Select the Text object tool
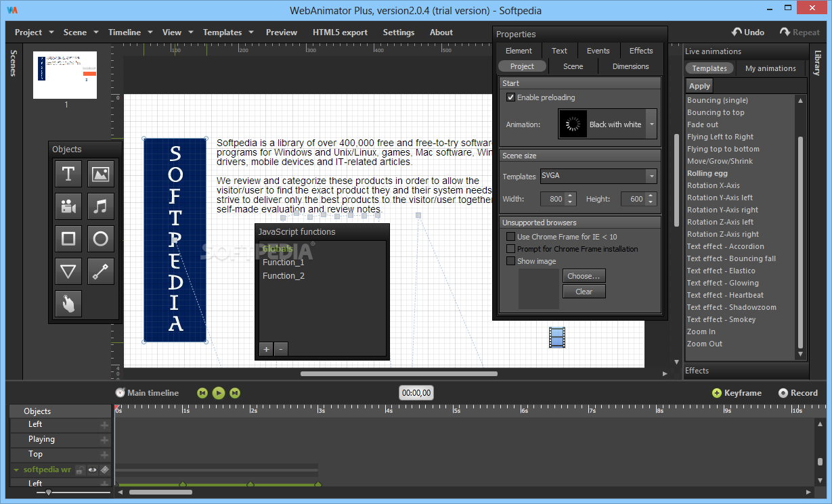This screenshot has width=832, height=504. pyautogui.click(x=68, y=174)
